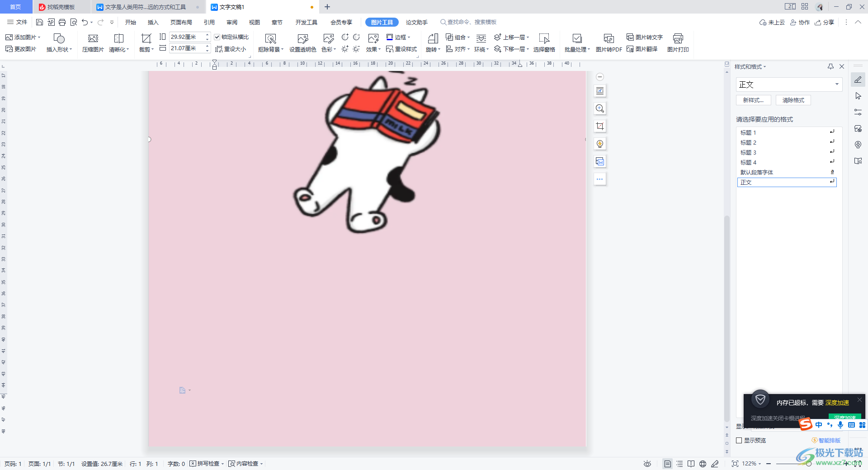868x470 pixels.
Task: Expand the 添加图片 dropdown
Action: (39, 37)
